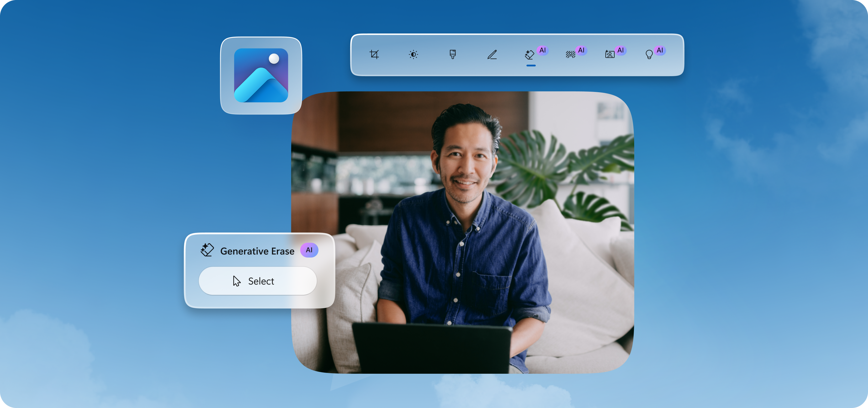Open the AI background blur tool
Screen dimensions: 868x408
point(571,54)
